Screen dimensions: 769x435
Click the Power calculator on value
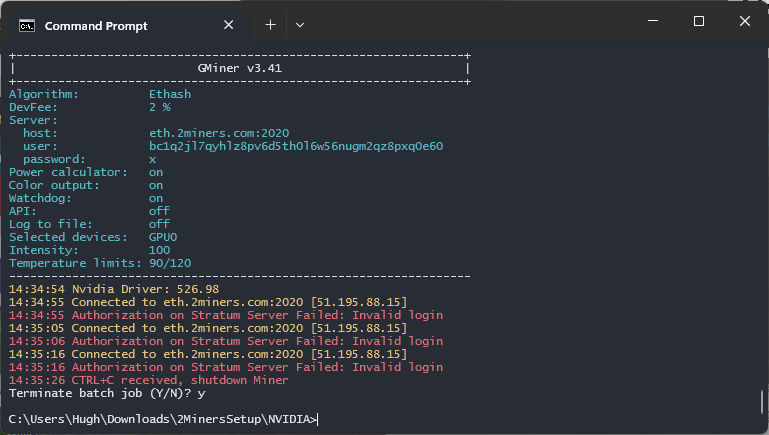click(x=156, y=172)
